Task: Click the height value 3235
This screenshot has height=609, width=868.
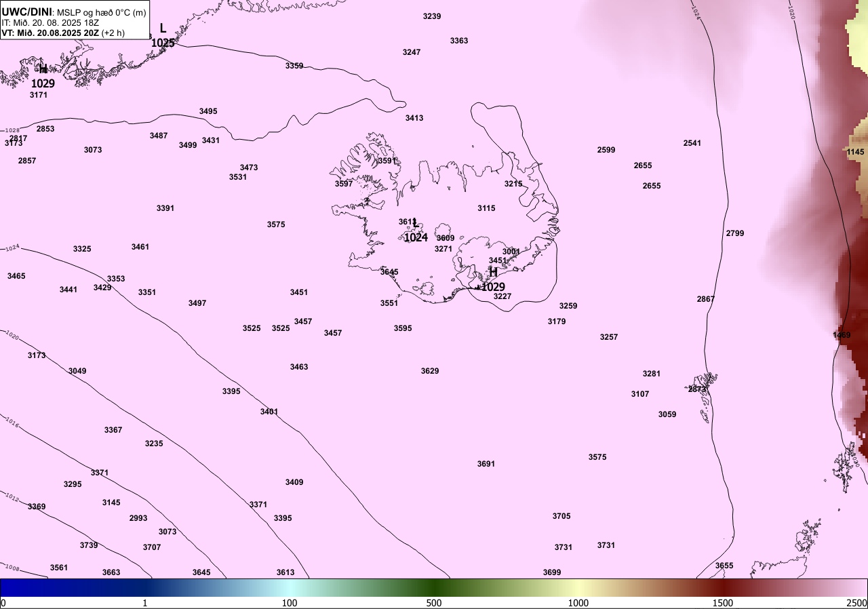Action: (x=154, y=444)
